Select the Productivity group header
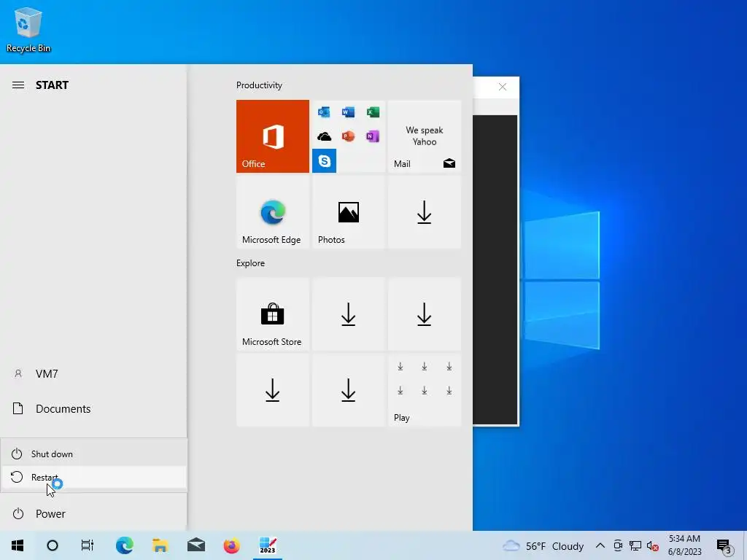This screenshot has width=747, height=560. (259, 85)
